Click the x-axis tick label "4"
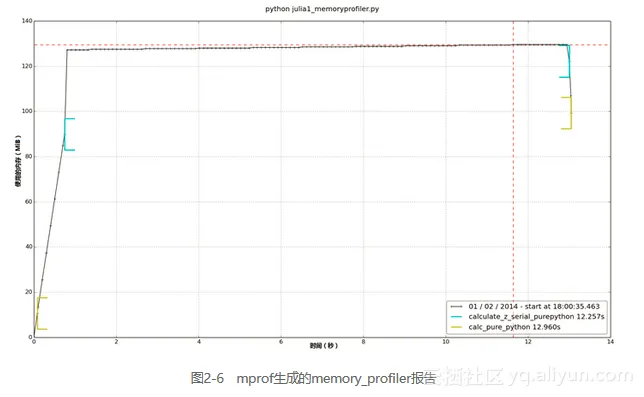Viewport: 644px width, 397px height. (x=199, y=342)
